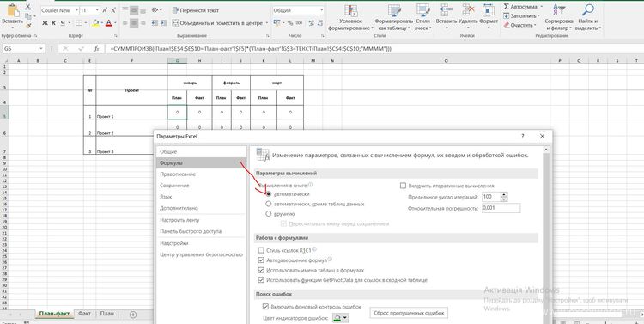The height and width of the screenshot is (324, 644).
Task: Toggle Автозавершение формул checkbox
Action: [x=261, y=260]
